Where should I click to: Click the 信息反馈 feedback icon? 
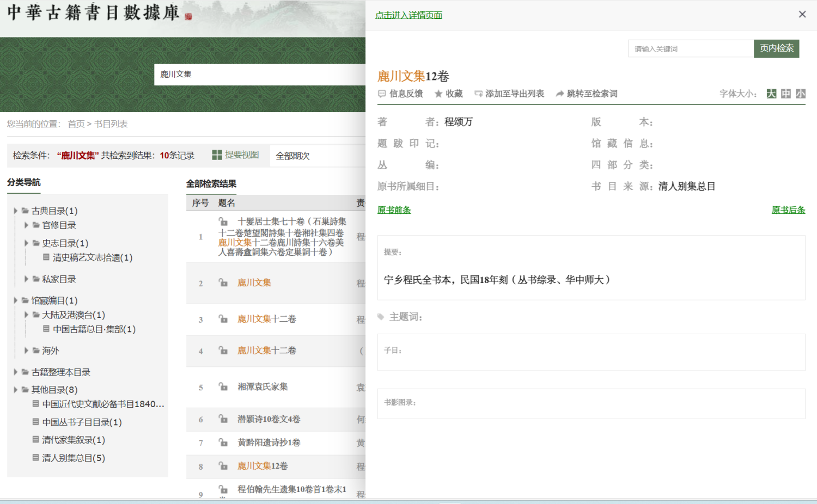click(382, 94)
